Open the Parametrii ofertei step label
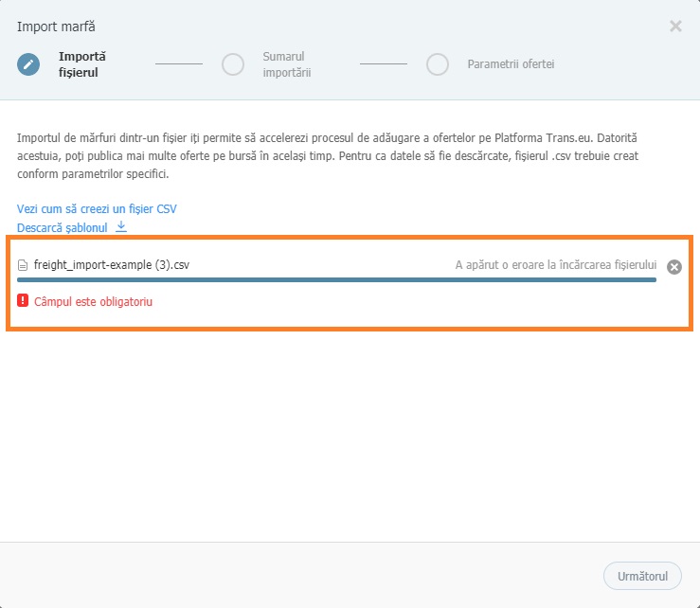 coord(511,63)
